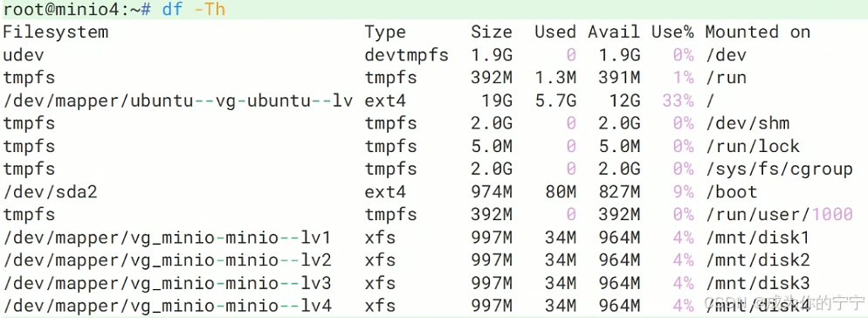This screenshot has width=868, height=318.
Task: Click the Size value in the udev row
Action: pyautogui.click(x=492, y=55)
